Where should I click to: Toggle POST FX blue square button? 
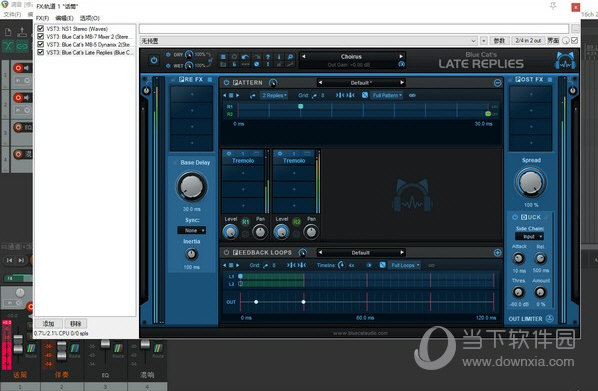[550, 80]
